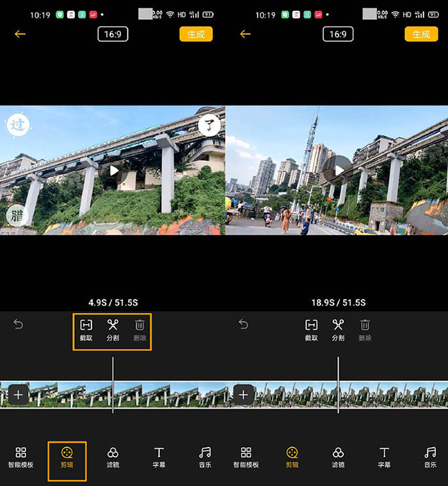Open 剪辑 edit tab in left screen
Image resolution: width=448 pixels, height=486 pixels.
tap(67, 457)
